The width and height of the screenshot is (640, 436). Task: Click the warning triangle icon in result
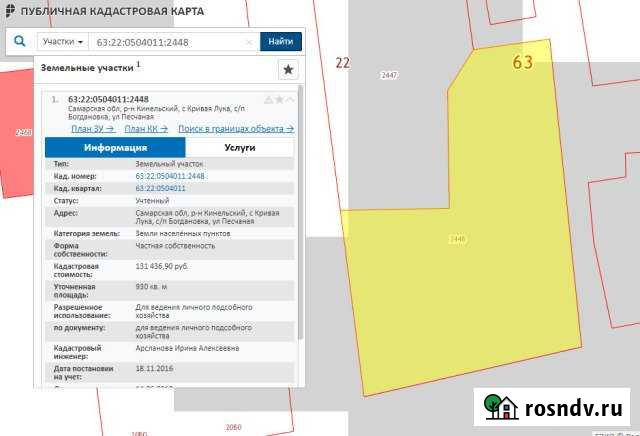click(x=268, y=100)
